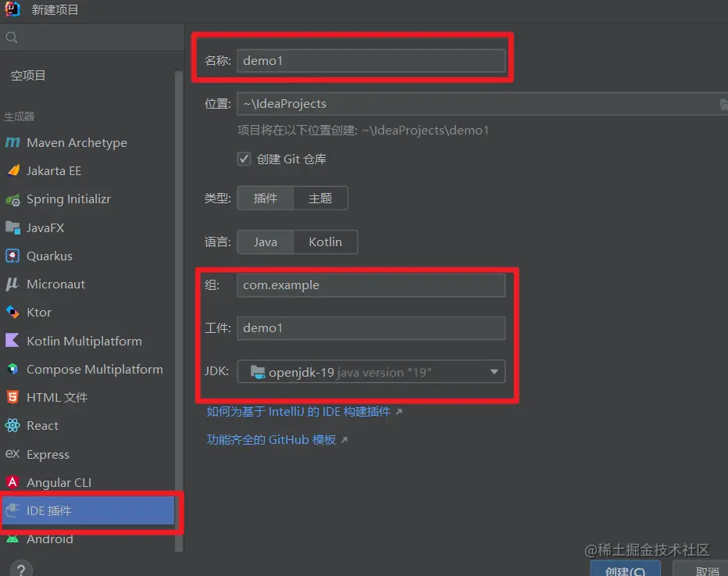Screen dimensions: 728x576
Task: Click the Quarkus generator icon
Action: 12,256
